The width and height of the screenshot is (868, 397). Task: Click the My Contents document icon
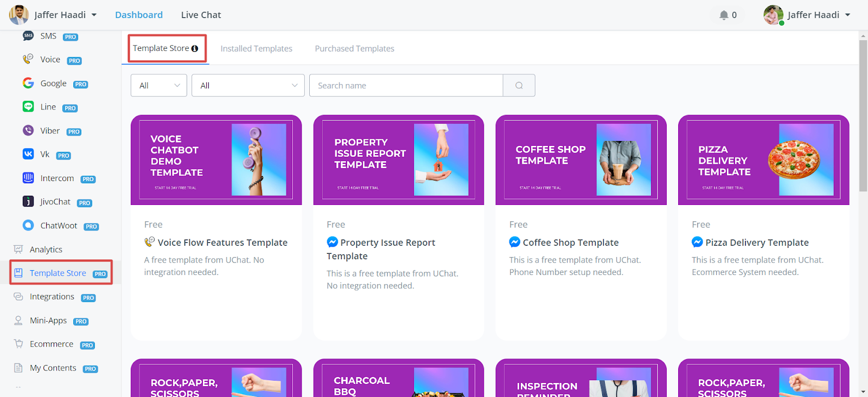coord(18,368)
